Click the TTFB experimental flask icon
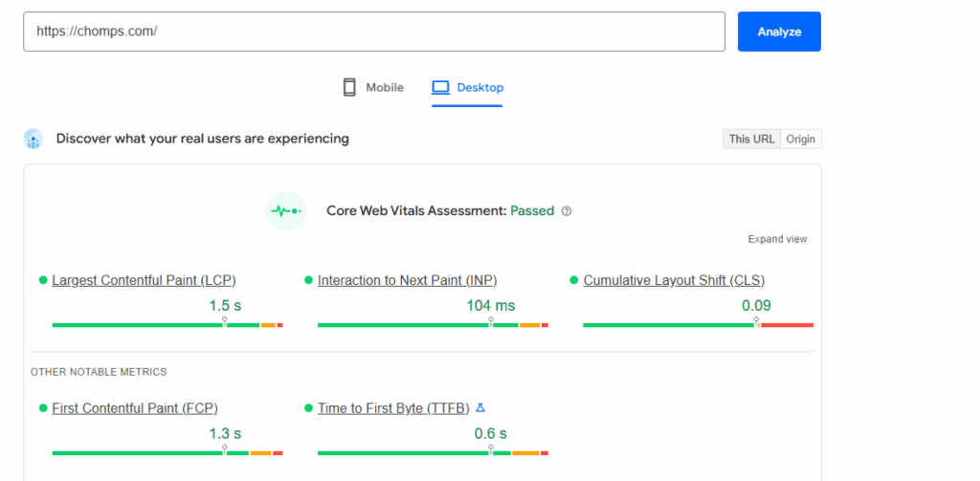980x481 pixels. (x=480, y=408)
